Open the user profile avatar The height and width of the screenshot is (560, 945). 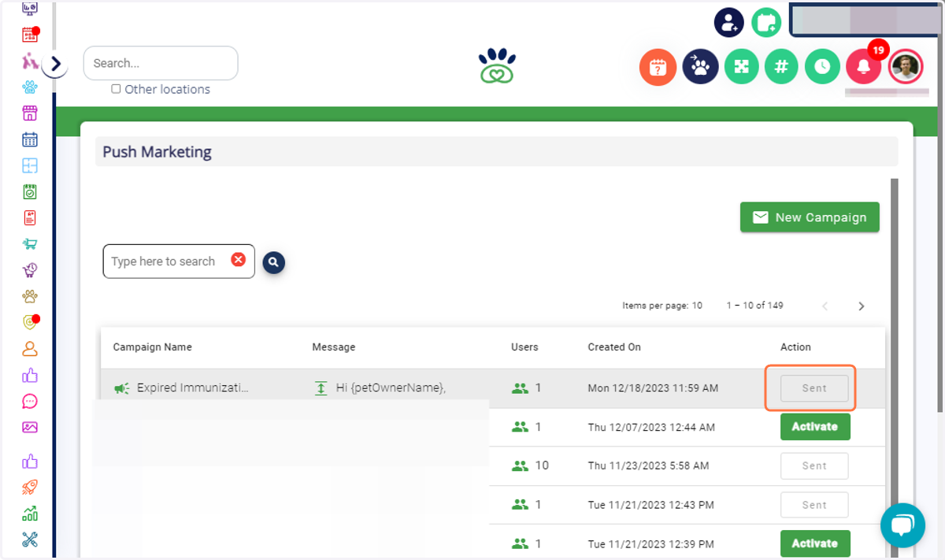tap(906, 66)
